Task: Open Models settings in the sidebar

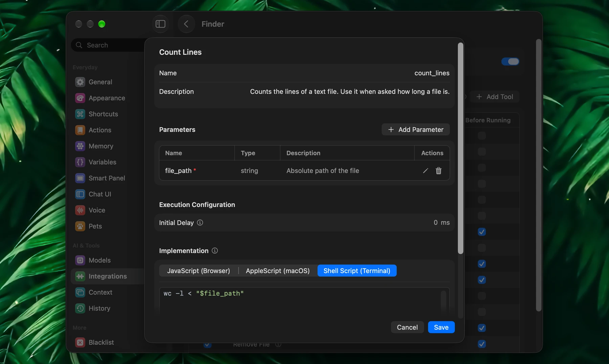Action: click(108, 260)
